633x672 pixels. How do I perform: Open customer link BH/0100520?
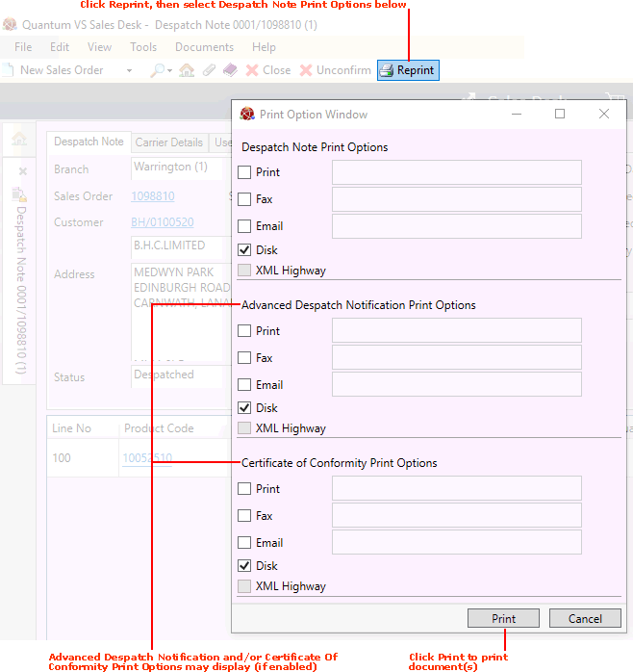point(163,222)
